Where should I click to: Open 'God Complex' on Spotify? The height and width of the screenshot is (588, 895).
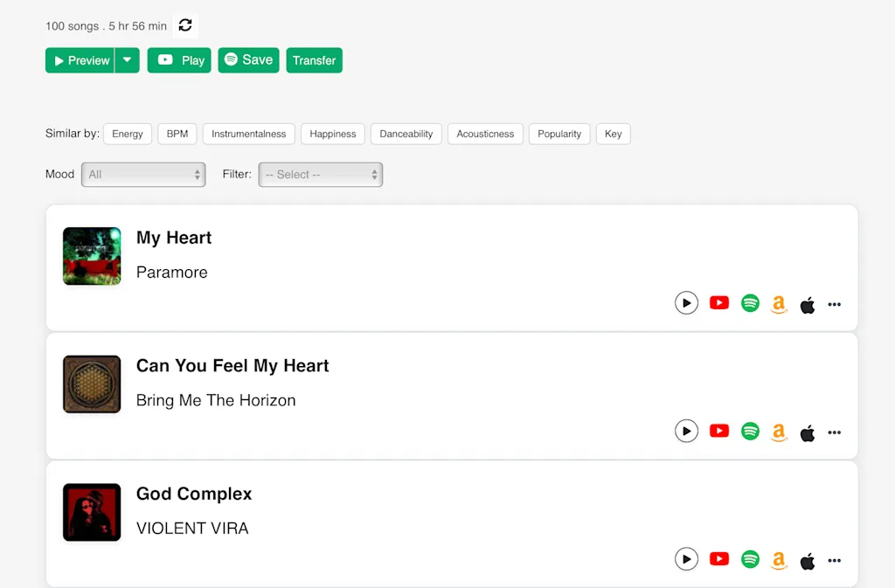(750, 559)
